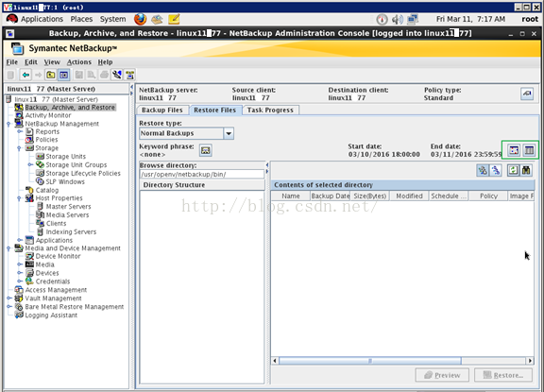Open Catalog in the tree

[x=47, y=190]
